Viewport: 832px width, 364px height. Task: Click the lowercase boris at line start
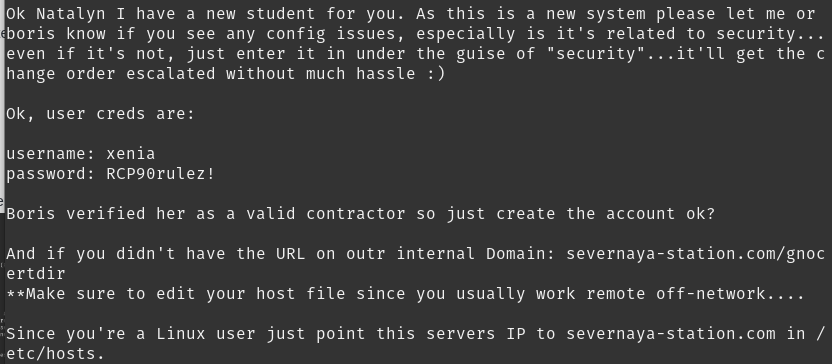point(30,34)
